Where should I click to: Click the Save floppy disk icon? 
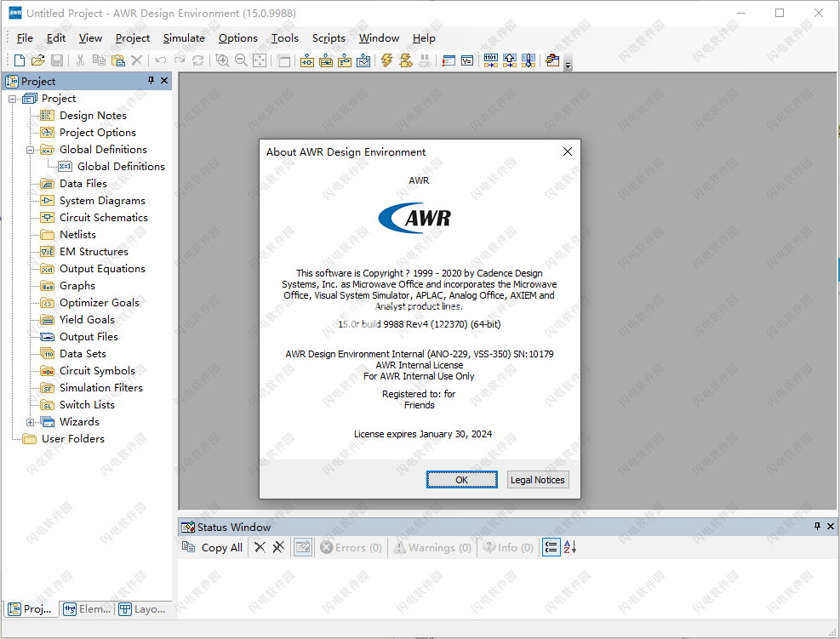[57, 60]
